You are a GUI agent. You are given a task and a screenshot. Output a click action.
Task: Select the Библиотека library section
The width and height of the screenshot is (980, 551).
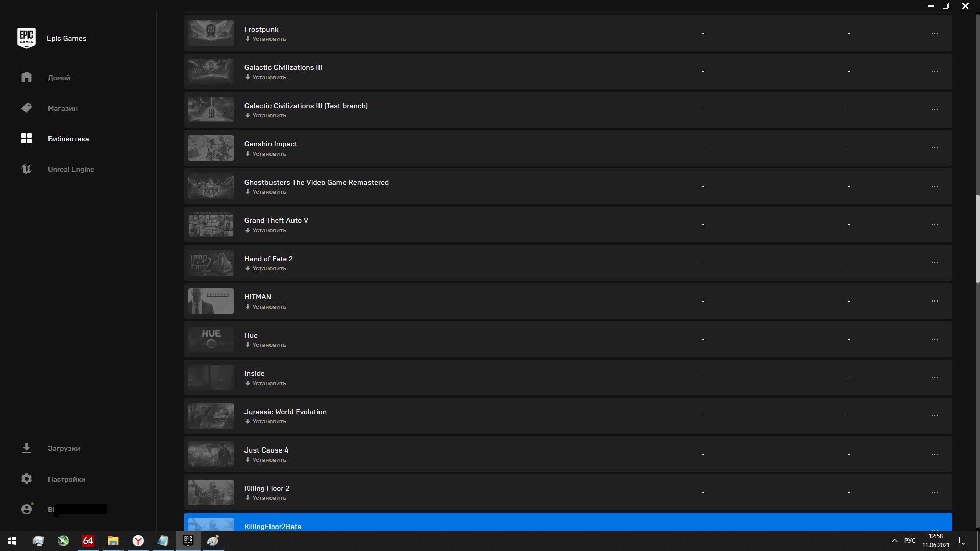[x=68, y=139]
